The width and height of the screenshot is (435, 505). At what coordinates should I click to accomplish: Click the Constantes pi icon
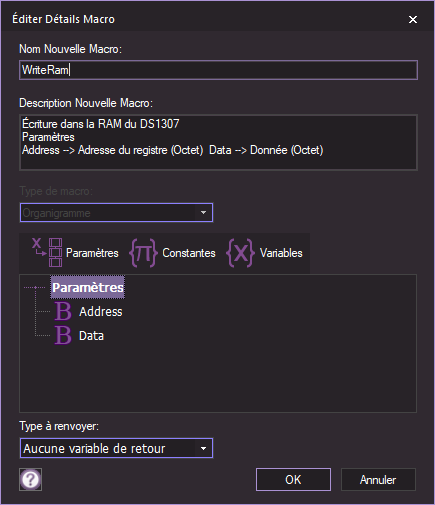pyautogui.click(x=143, y=253)
